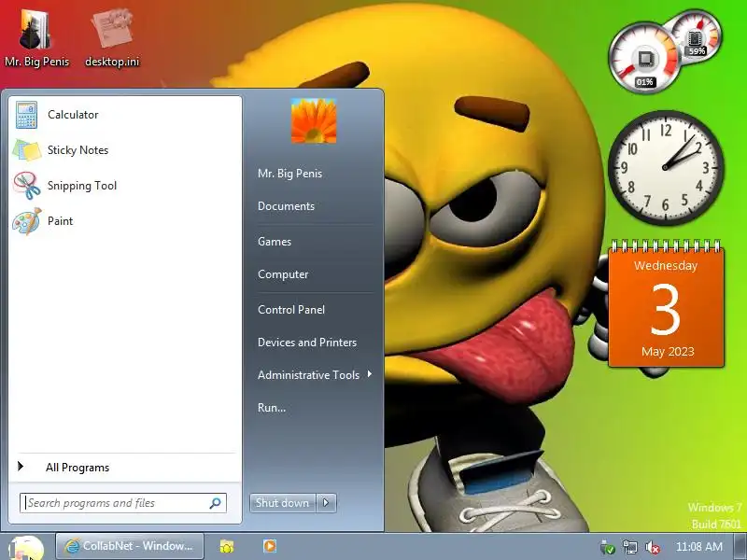
Task: Click the calendar gadget showing Wednesday 3
Action: (x=666, y=304)
